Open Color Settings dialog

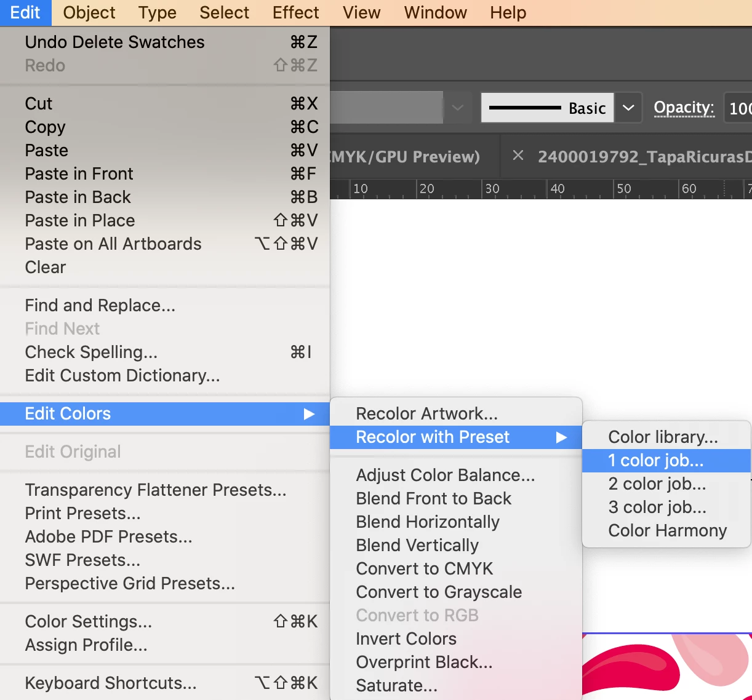165,621
